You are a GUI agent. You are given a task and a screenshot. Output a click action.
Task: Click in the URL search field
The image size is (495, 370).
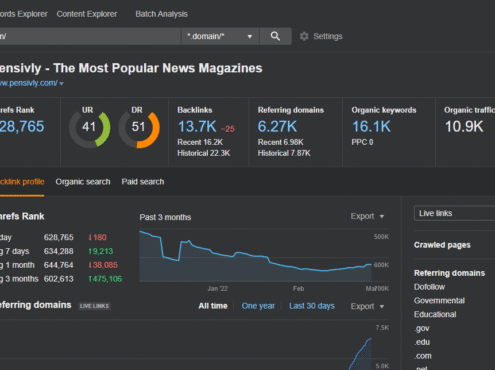tap(90, 36)
